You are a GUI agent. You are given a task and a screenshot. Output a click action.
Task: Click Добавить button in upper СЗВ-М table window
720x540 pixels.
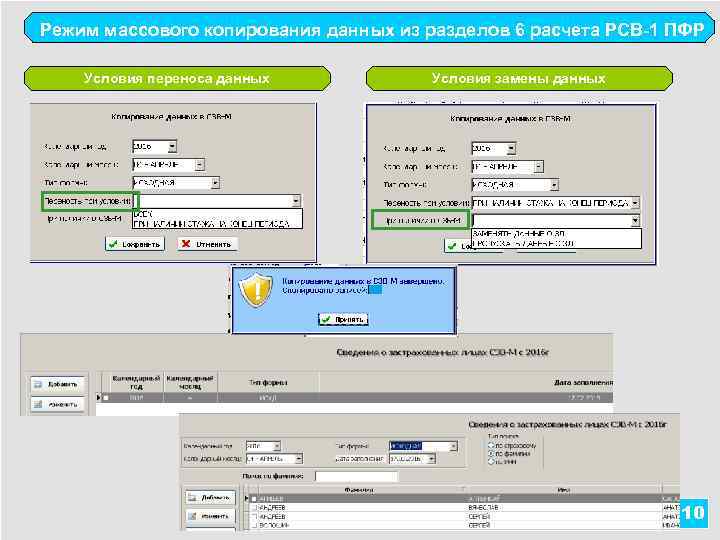57,384
